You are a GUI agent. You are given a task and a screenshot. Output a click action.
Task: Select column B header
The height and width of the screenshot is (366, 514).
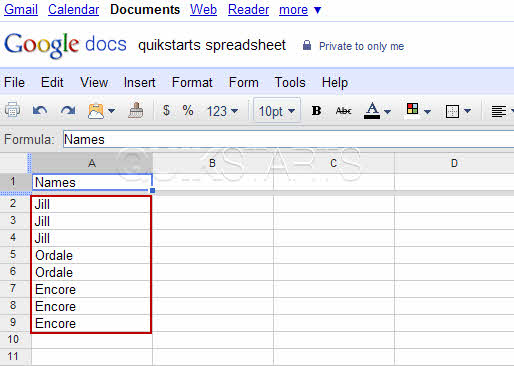coord(213,163)
